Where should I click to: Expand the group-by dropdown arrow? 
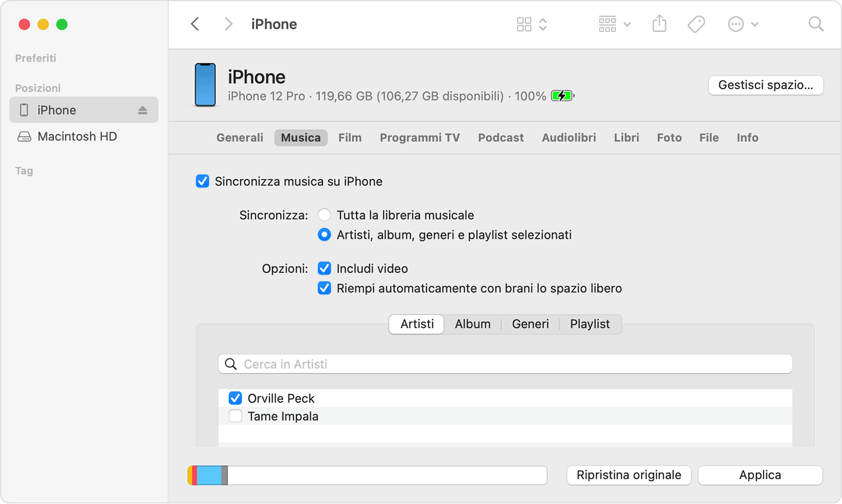click(x=627, y=24)
